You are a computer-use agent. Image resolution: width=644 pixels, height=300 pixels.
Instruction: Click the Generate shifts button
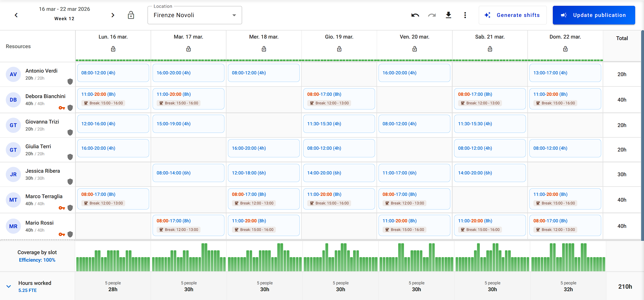513,15
